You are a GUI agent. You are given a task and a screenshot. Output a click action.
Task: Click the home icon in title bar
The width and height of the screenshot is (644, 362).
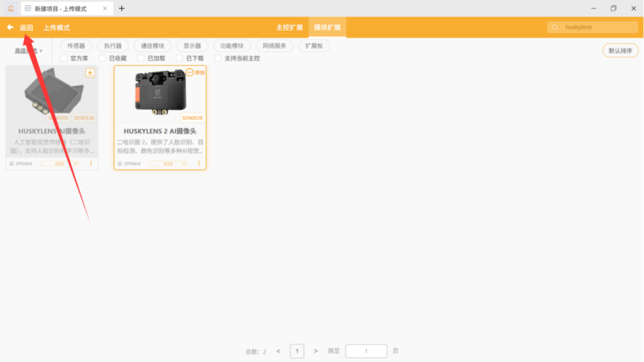click(x=11, y=9)
